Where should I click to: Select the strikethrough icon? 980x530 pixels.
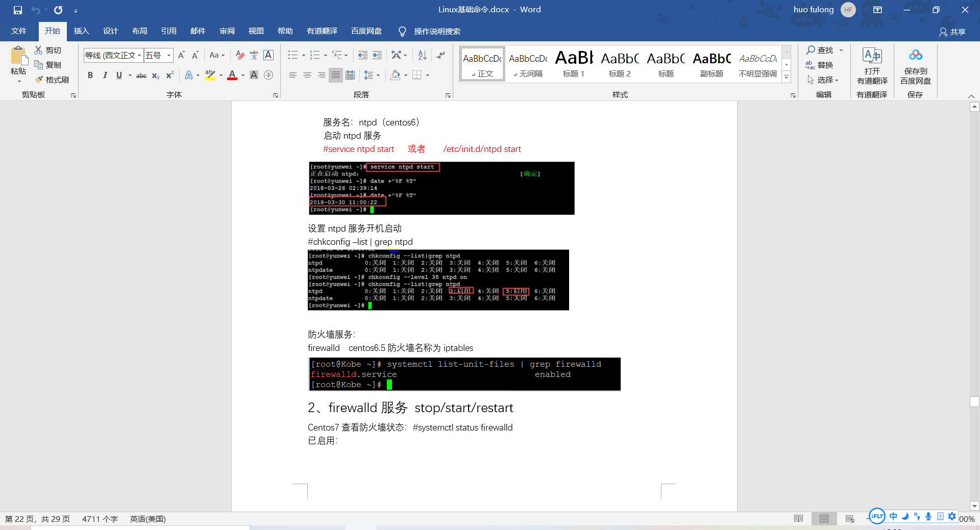tap(141, 75)
